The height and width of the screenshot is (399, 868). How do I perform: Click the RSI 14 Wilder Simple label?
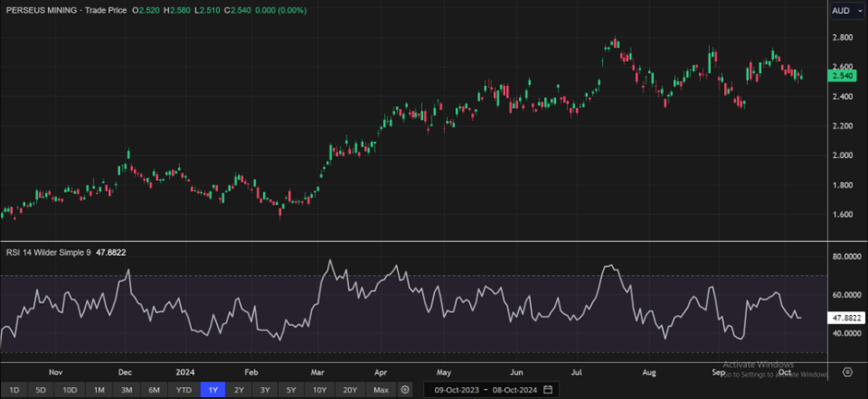(46, 252)
